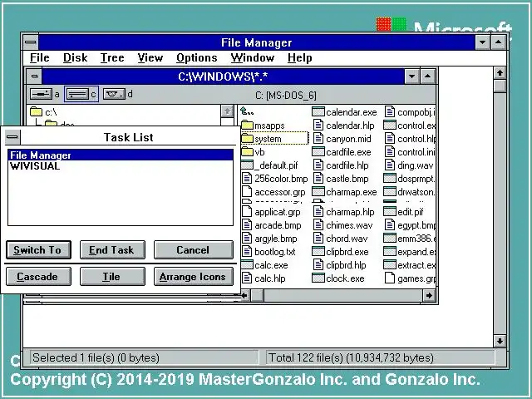Select drive d CD-ROM icon
Image resolution: width=532 pixels, height=399 pixels.
pyautogui.click(x=114, y=94)
